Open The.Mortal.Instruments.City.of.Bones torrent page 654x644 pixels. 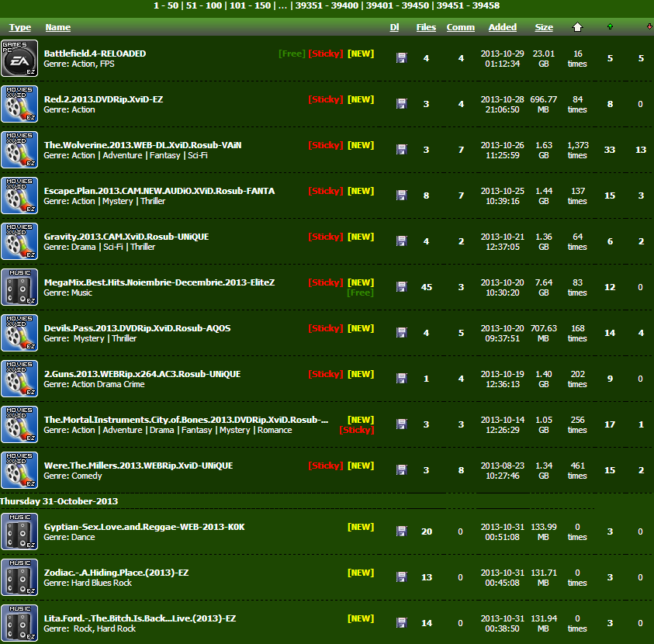(186, 420)
